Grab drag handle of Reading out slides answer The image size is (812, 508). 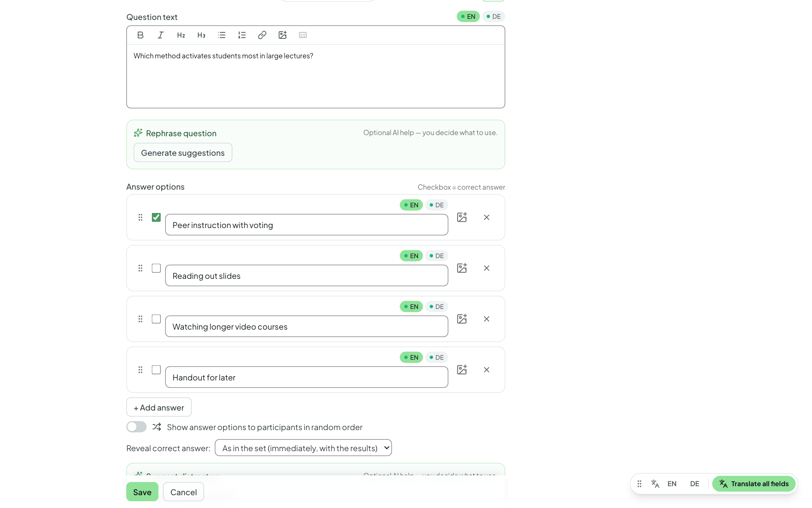coord(140,268)
